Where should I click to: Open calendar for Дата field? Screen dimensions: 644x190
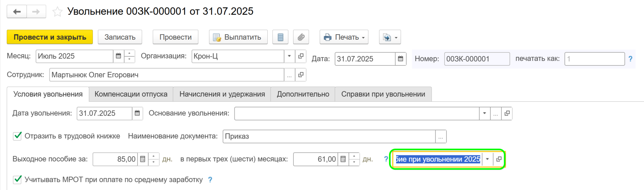tap(400, 59)
